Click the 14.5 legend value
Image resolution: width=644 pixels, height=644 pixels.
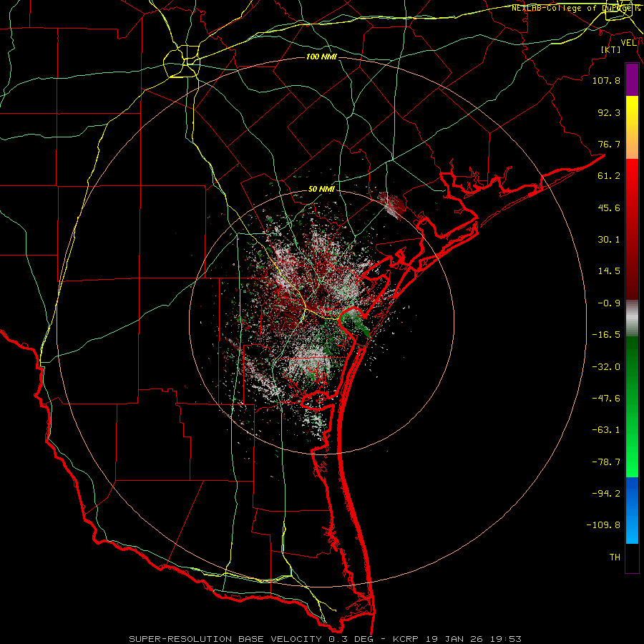click(x=609, y=271)
